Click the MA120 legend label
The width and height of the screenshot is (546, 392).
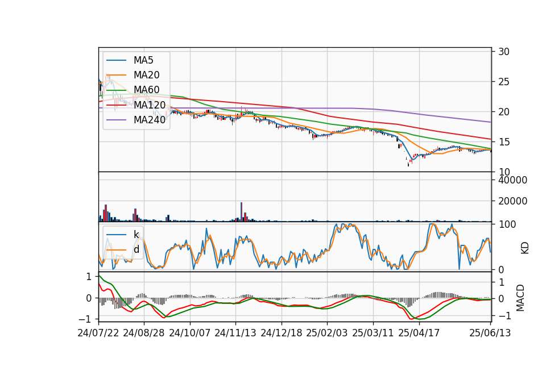150,105
